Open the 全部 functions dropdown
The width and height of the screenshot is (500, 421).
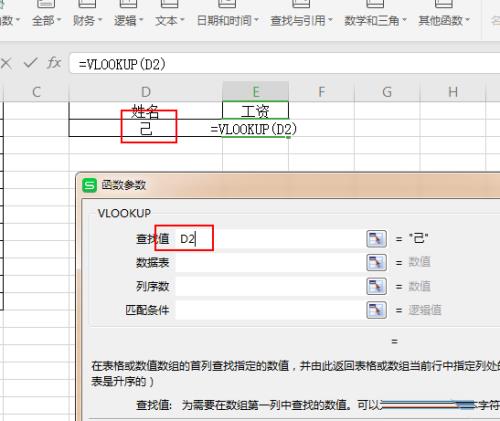point(46,21)
